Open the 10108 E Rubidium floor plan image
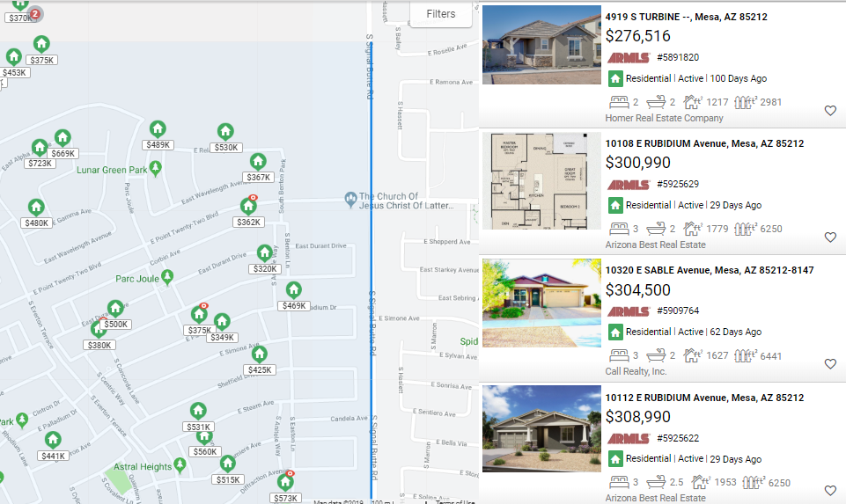This screenshot has width=846, height=504. 541,181
